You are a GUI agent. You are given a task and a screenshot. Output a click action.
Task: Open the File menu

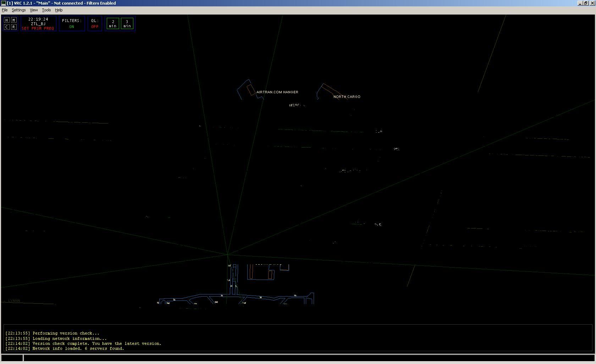coord(5,10)
